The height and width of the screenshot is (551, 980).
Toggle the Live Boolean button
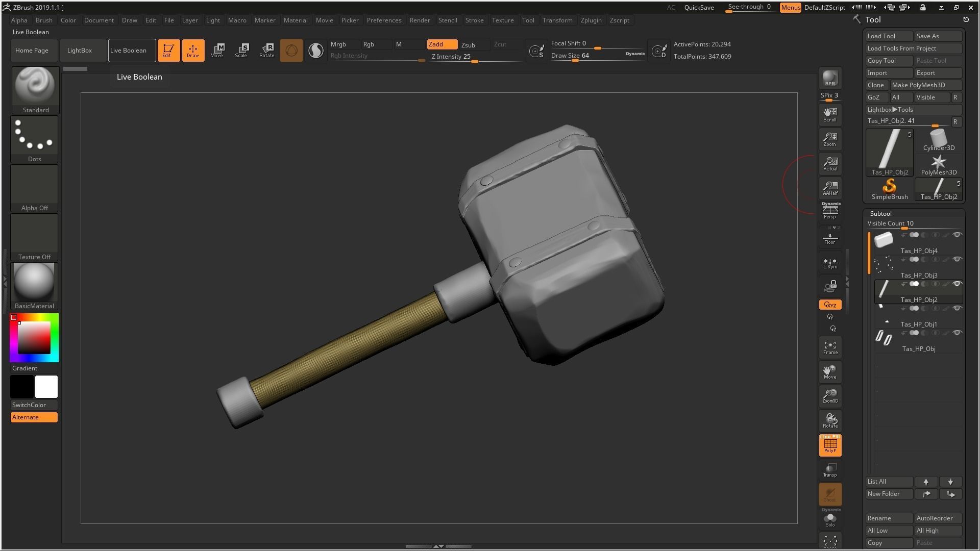click(x=132, y=50)
